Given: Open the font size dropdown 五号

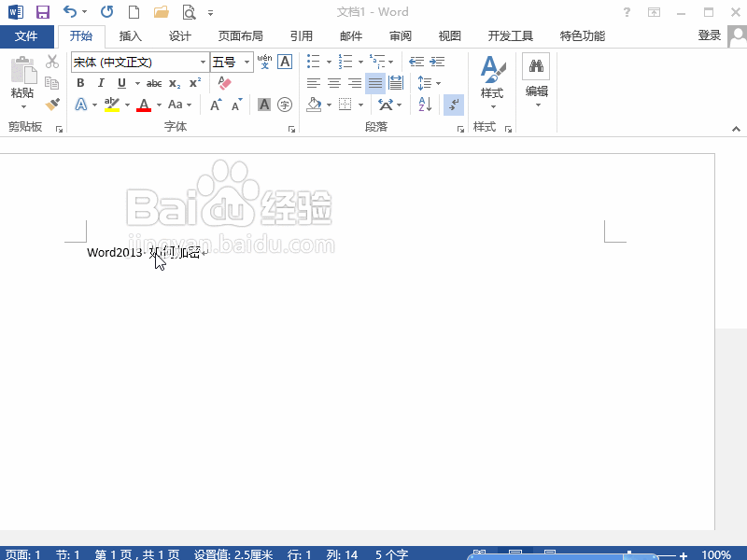Looking at the screenshot, I should coord(247,62).
